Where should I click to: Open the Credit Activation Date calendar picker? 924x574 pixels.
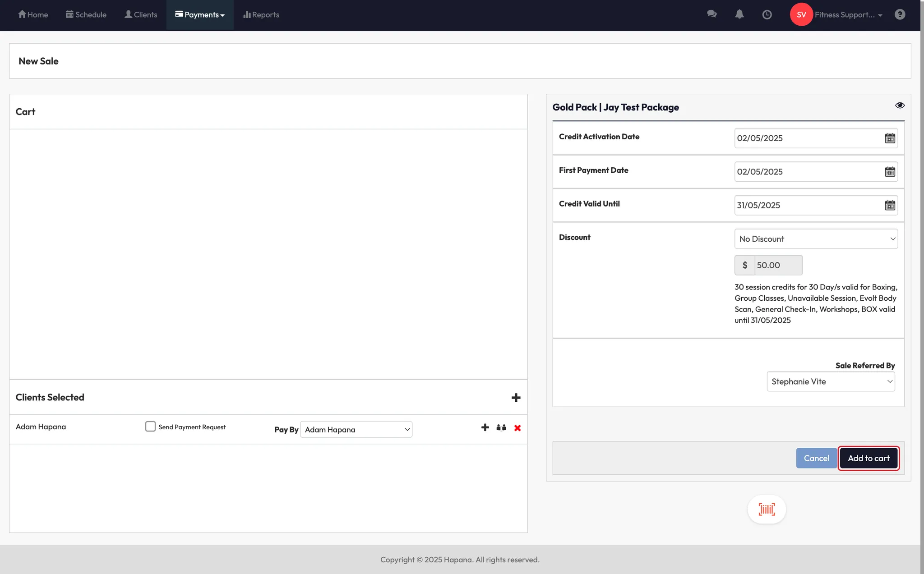click(890, 138)
